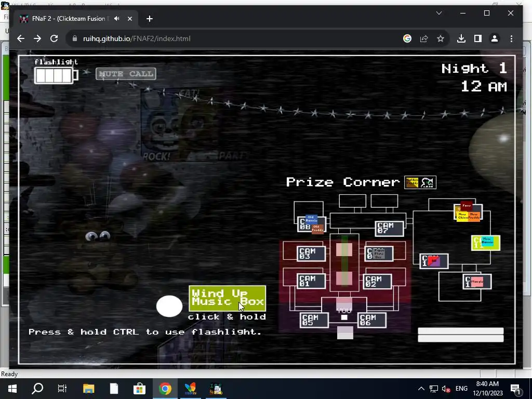Click the ENG language indicator

pos(461,389)
